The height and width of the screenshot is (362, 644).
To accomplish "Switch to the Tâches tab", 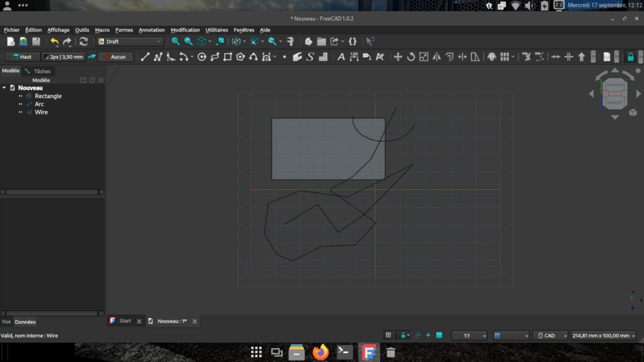I will coord(38,71).
